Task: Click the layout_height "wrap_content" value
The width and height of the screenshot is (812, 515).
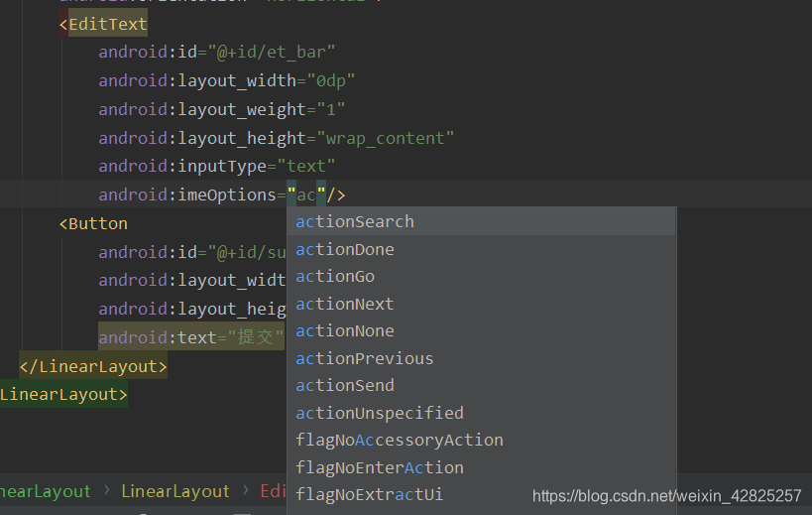Action: (x=386, y=138)
